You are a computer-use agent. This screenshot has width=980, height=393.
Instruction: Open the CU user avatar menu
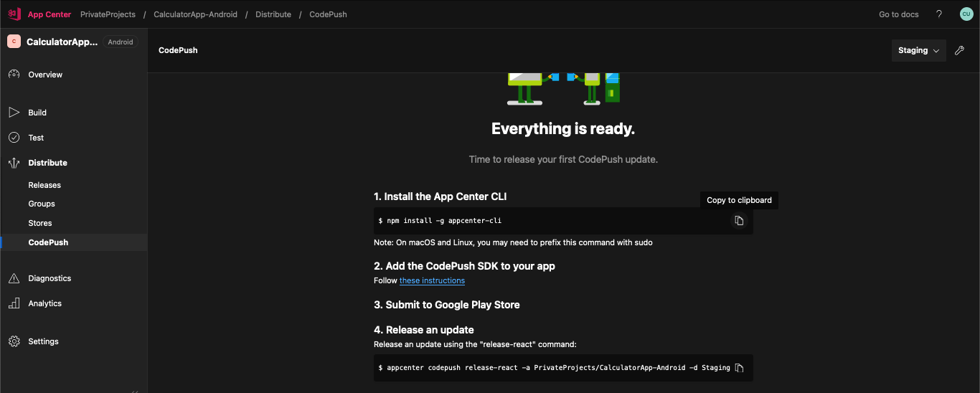[966, 14]
